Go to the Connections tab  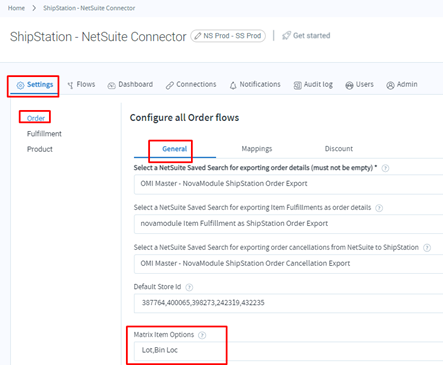click(191, 85)
